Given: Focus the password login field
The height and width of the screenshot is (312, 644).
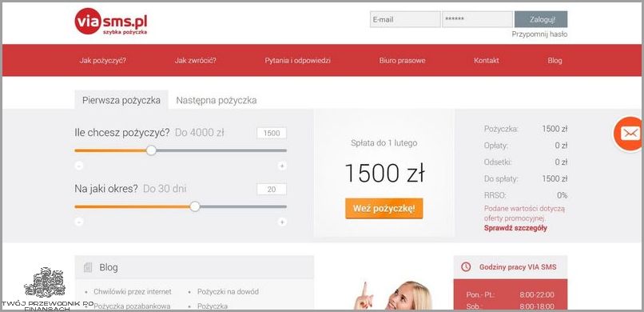Looking at the screenshot, I should pos(477,19).
